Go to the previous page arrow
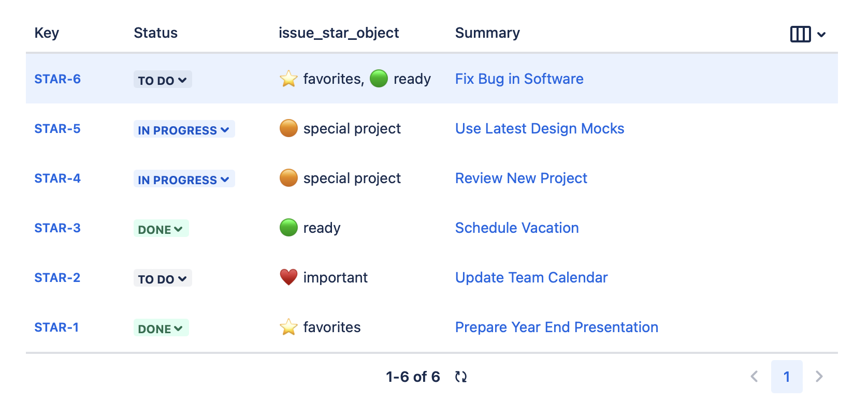The height and width of the screenshot is (417, 868). tap(754, 377)
